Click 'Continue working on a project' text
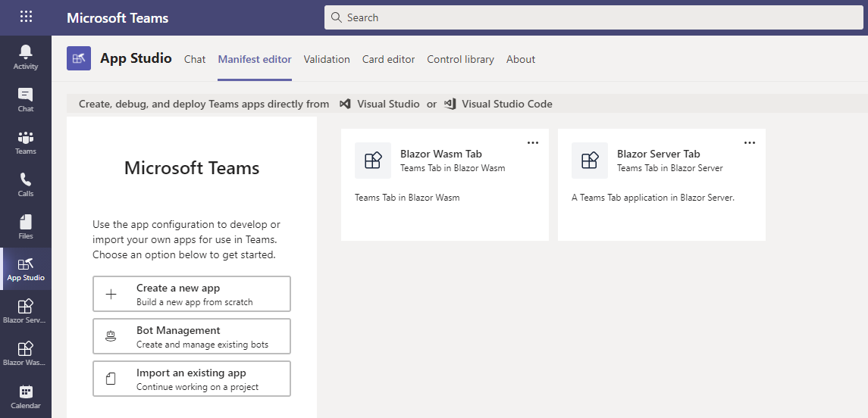This screenshot has width=868, height=418. pos(198,387)
